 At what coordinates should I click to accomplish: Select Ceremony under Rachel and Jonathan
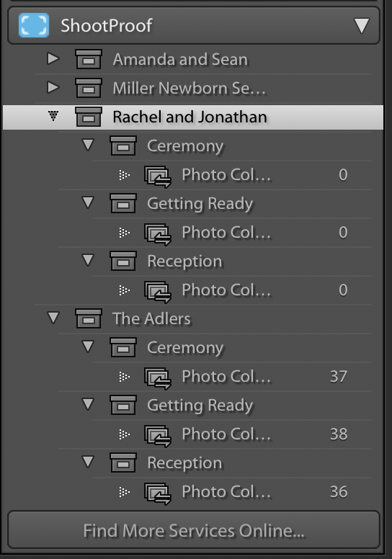185,146
